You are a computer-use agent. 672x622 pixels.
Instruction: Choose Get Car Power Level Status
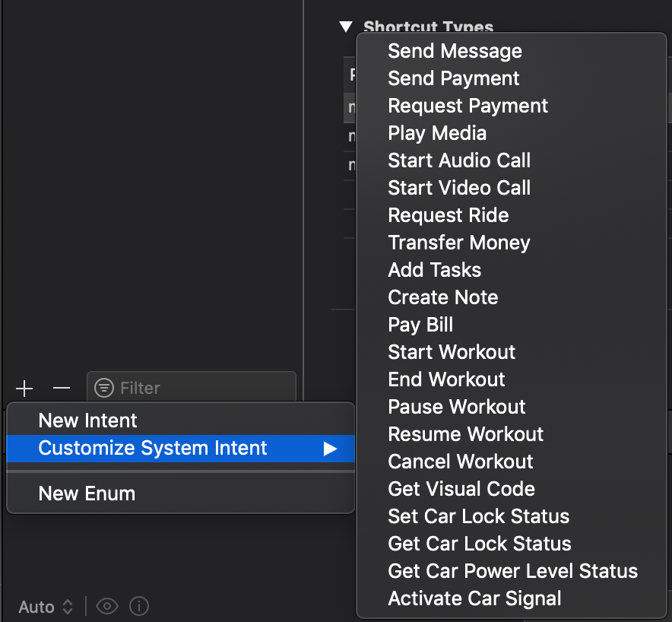pos(512,571)
